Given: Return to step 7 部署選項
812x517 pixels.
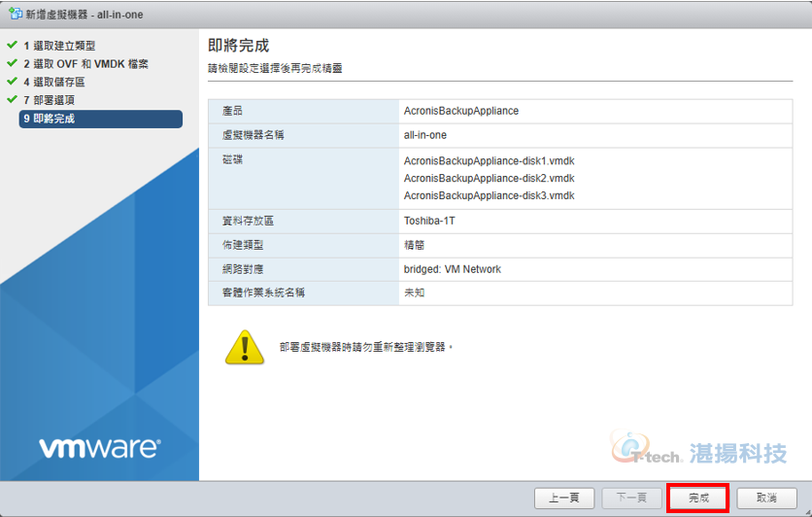Looking at the screenshot, I should point(50,100).
